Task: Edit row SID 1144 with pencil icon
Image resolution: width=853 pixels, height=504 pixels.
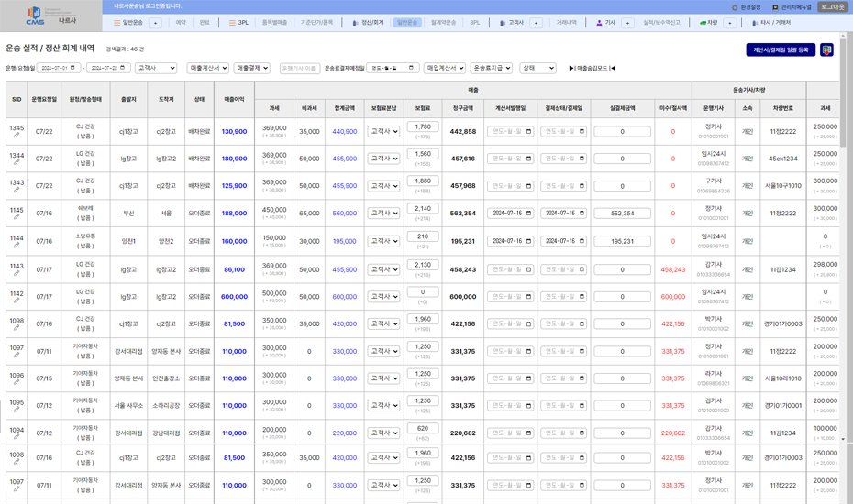Action: click(17, 246)
